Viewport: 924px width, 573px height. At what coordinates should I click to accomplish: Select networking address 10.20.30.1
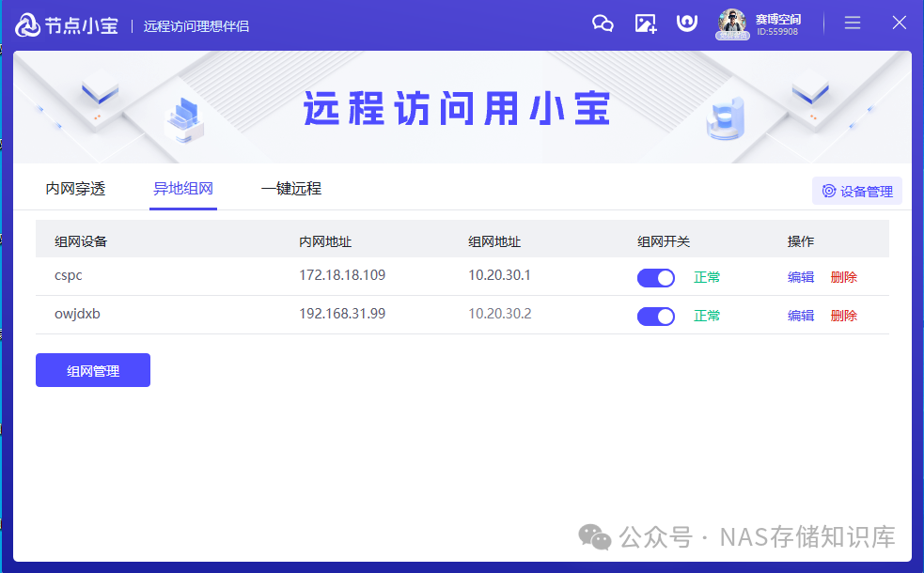point(500,275)
